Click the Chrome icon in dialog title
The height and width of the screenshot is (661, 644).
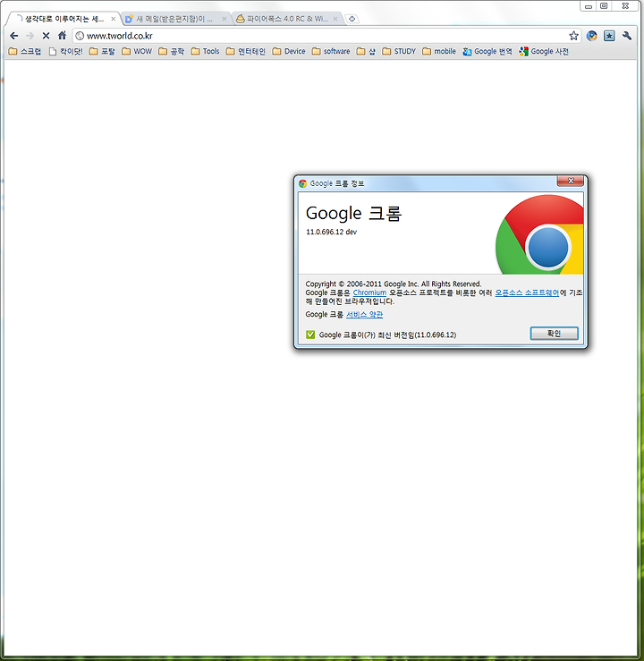[x=302, y=183]
